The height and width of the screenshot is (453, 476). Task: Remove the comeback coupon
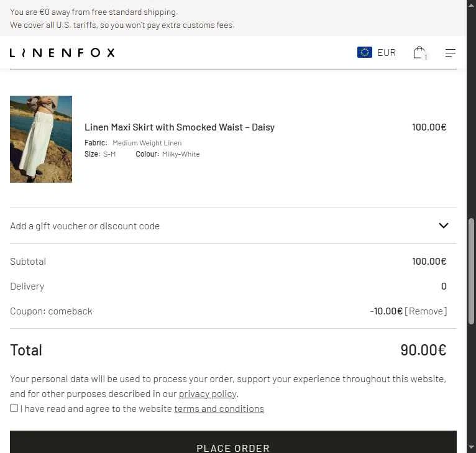click(x=426, y=311)
